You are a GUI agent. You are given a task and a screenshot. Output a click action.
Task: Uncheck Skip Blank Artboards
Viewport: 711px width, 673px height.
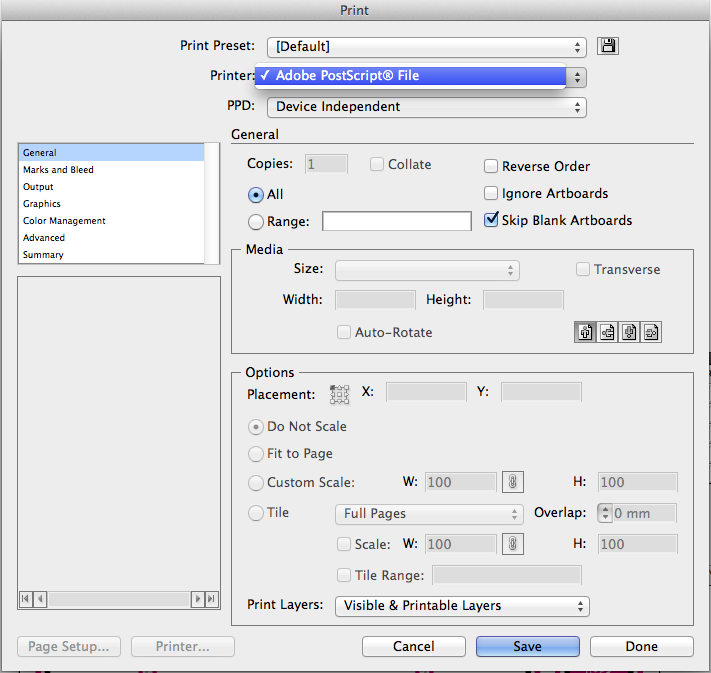492,220
